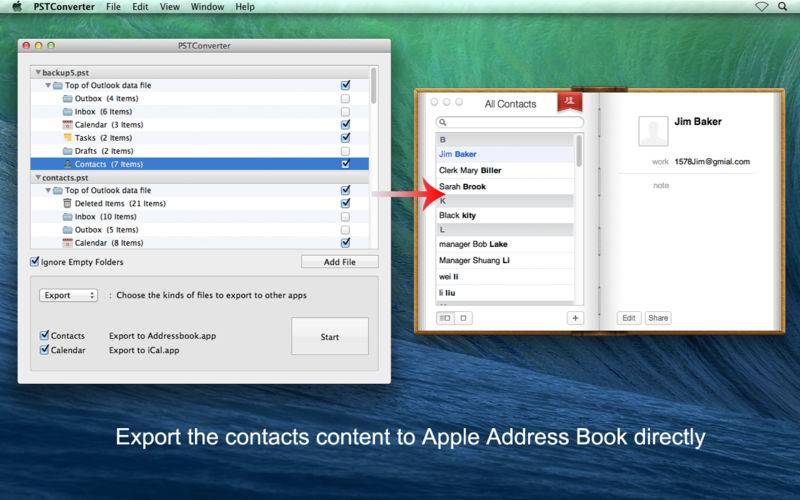The height and width of the screenshot is (500, 800).
Task: Uncheck the Tasks (2 items) checkbox
Action: (x=345, y=138)
